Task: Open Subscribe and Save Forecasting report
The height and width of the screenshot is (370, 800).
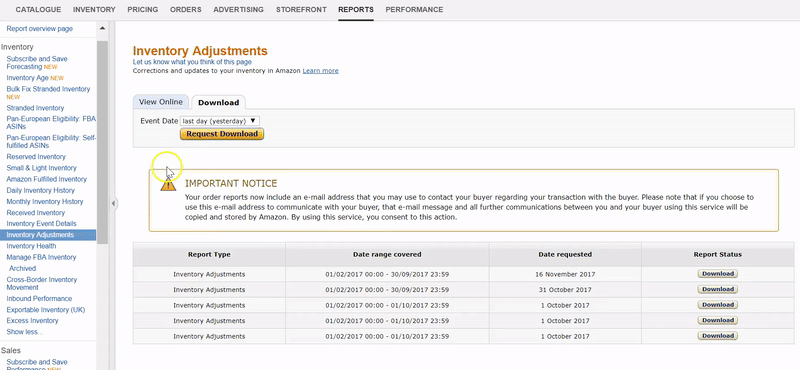Action: point(37,63)
